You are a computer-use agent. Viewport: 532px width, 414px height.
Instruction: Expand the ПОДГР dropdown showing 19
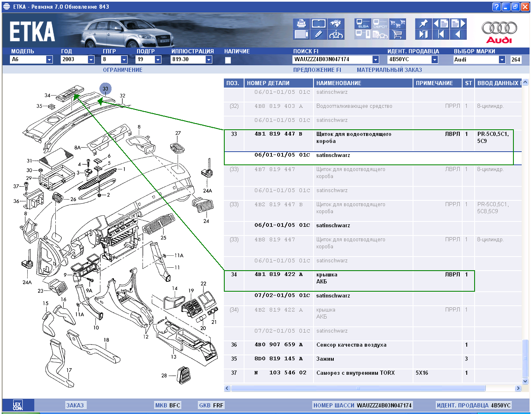pyautogui.click(x=158, y=59)
